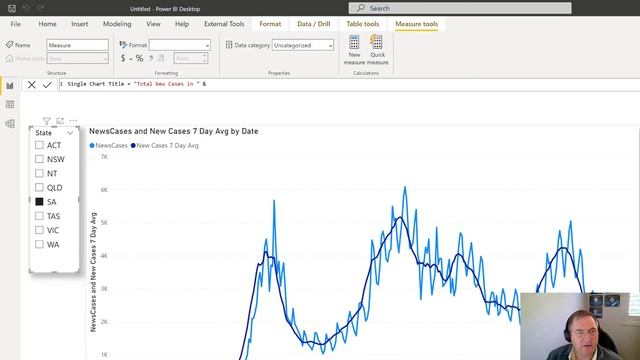Open the Help ribbon tab
The image size is (640, 360).
point(182,24)
